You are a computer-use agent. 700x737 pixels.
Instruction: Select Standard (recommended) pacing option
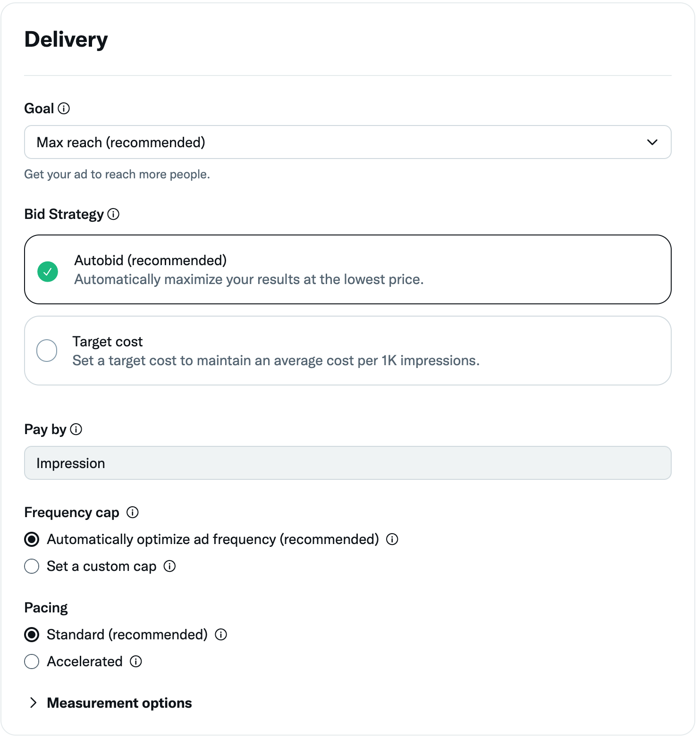[x=32, y=635]
